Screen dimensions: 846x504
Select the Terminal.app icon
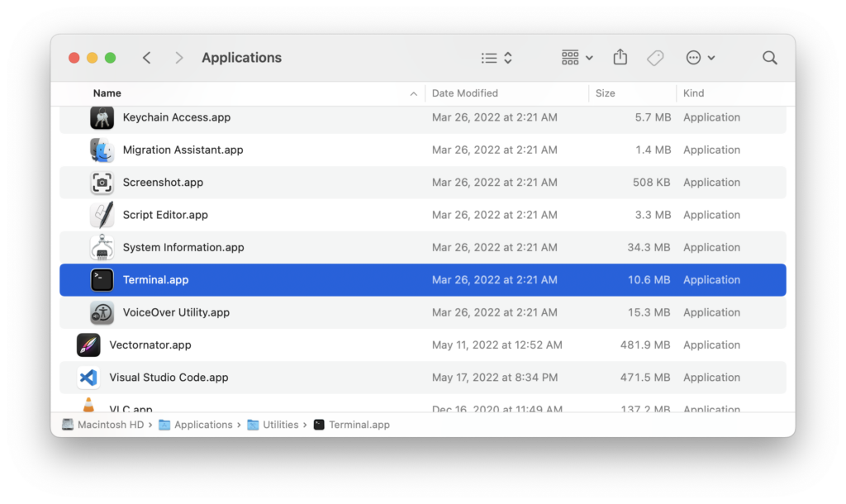point(101,279)
